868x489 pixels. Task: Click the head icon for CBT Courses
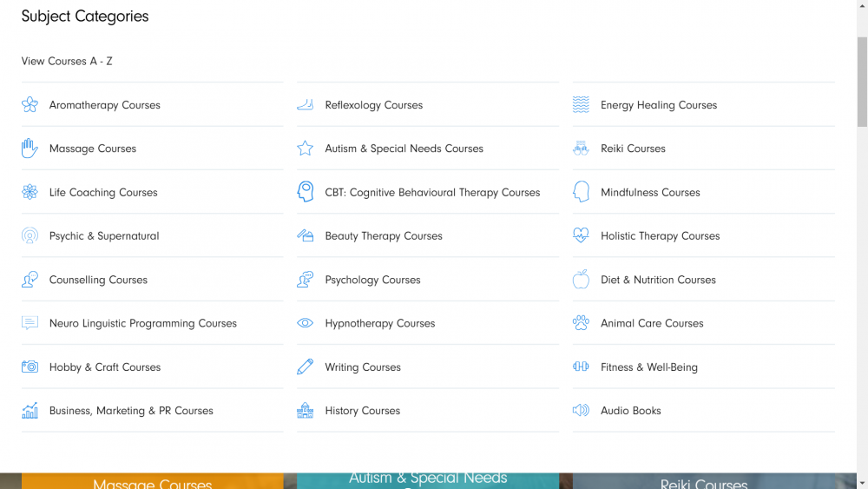[305, 192]
